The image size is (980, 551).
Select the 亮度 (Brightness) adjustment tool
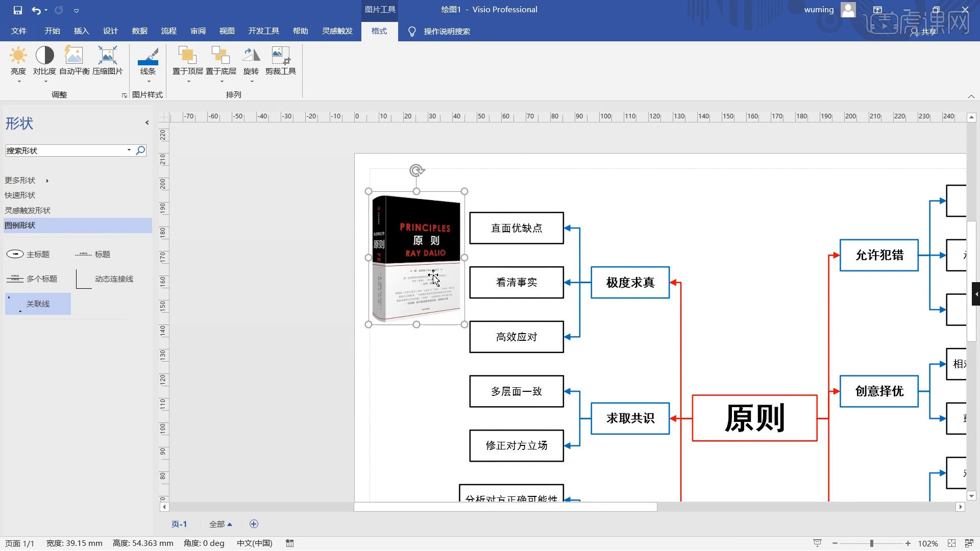(18, 61)
